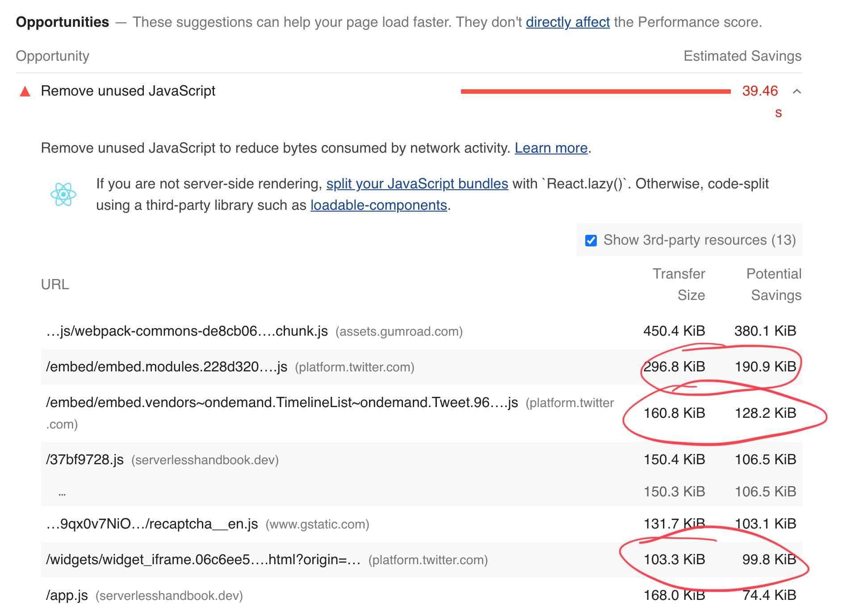Viewport: 847px width, 616px height.
Task: Click the React logo icon
Action: pyautogui.click(x=63, y=195)
